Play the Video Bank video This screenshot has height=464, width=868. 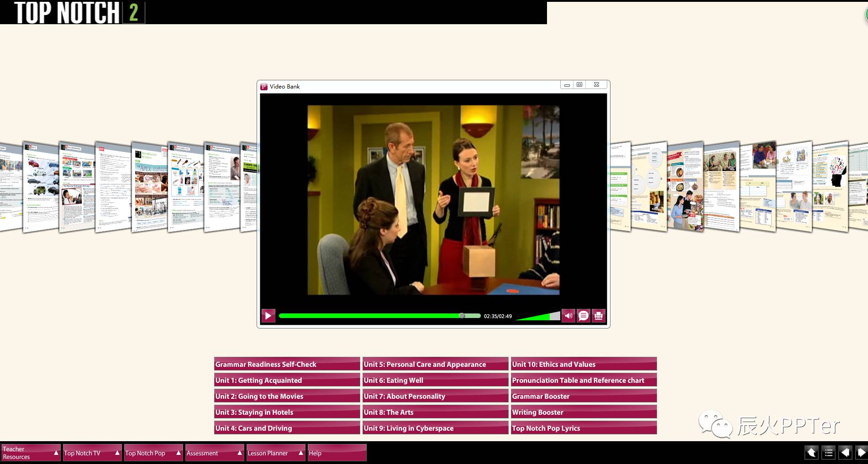pyautogui.click(x=268, y=316)
